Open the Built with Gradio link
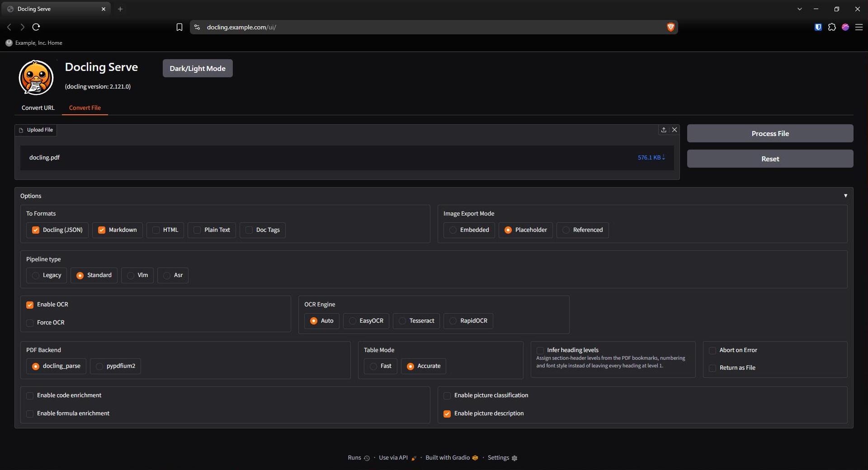868x470 pixels. click(x=452, y=458)
